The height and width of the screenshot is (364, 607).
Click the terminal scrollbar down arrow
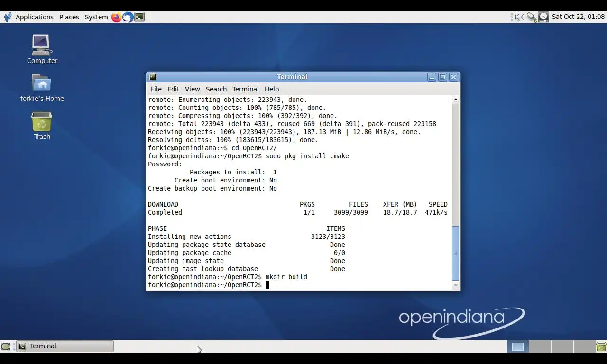coord(456,285)
